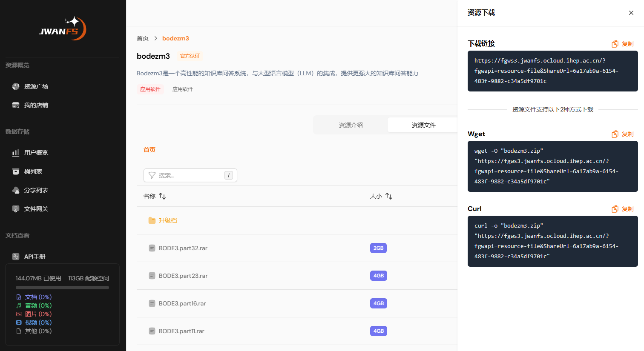This screenshot has height=351, width=644.
Task: Click the 113GB 配额空间 text
Action: click(89, 278)
